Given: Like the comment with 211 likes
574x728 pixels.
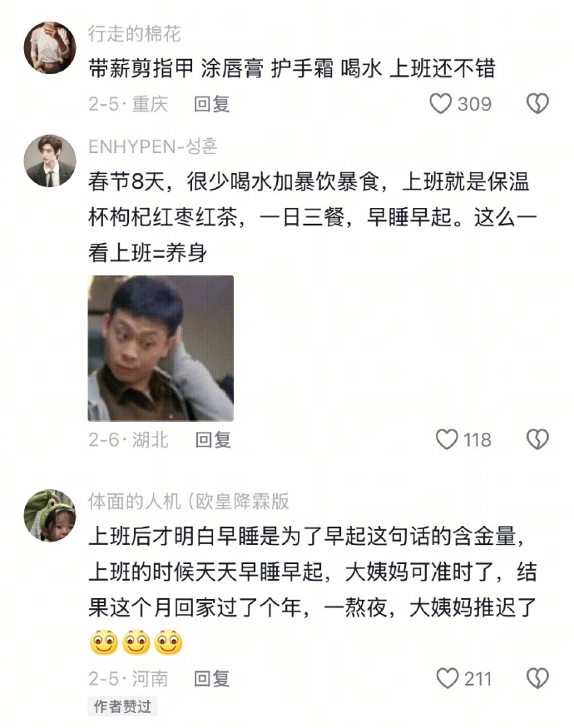Looking at the screenshot, I should coord(448,678).
